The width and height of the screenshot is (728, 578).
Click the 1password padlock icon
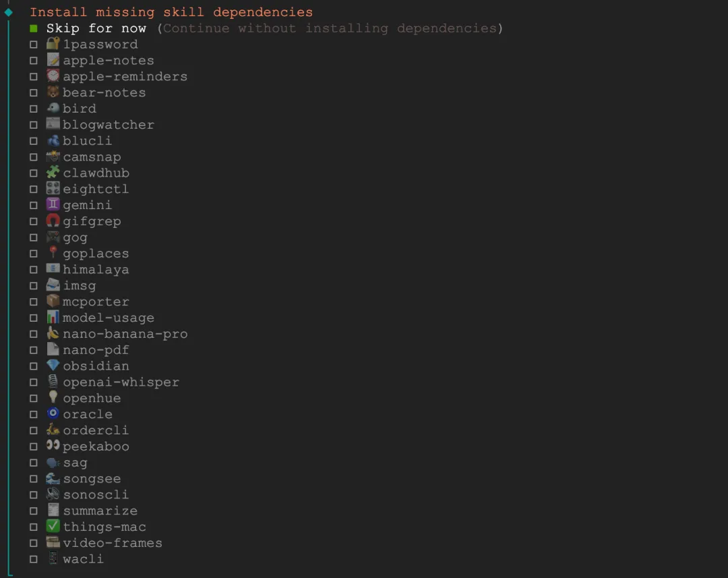pyautogui.click(x=53, y=44)
